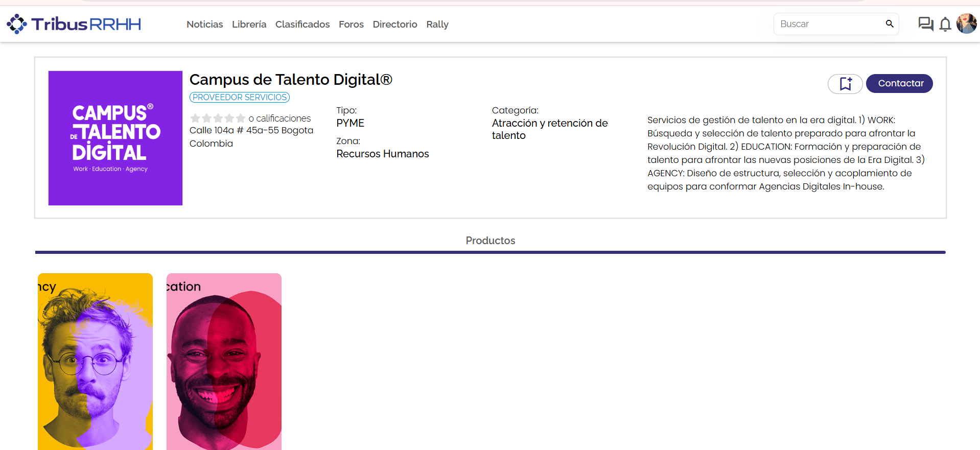This screenshot has width=980, height=450.
Task: Click the PROVEEDOR SERVICIOS tag
Action: (x=240, y=97)
